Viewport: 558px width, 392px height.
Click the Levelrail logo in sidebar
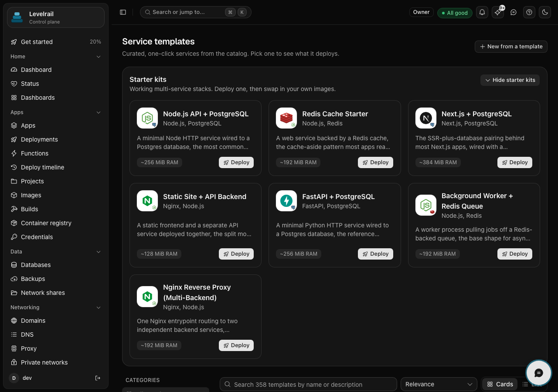(17, 17)
